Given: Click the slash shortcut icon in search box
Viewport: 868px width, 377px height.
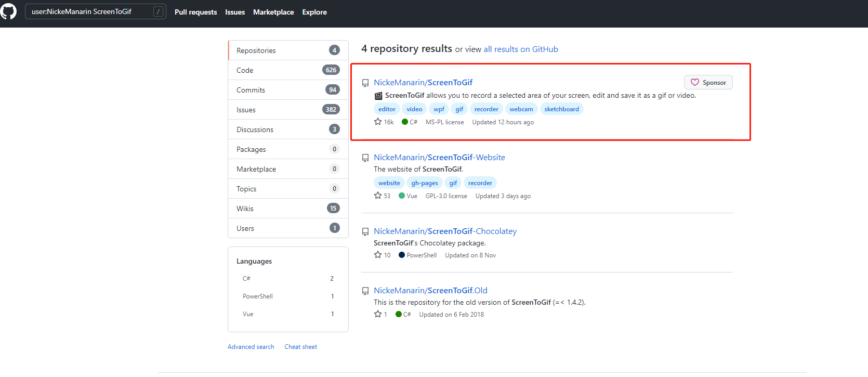Looking at the screenshot, I should pyautogui.click(x=159, y=11).
